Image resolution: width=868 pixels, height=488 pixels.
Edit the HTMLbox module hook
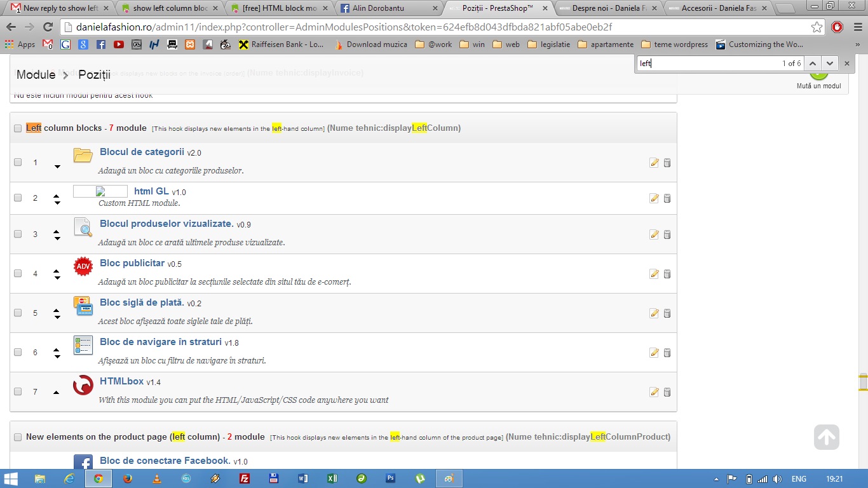coord(654,392)
